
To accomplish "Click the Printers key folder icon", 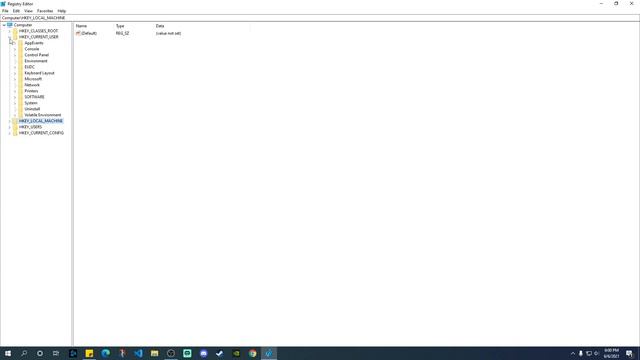I will point(21,91).
